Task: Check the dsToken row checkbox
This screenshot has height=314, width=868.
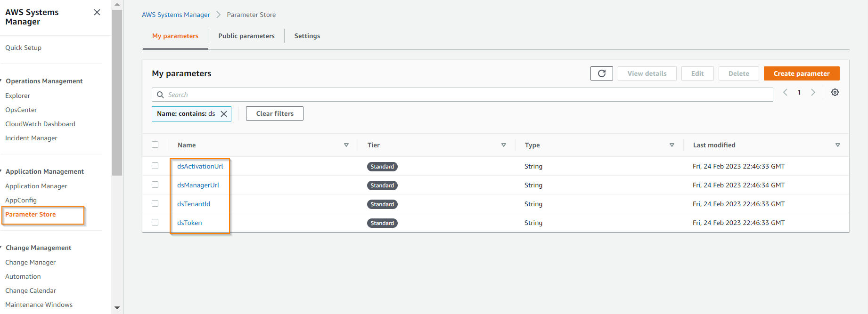Action: point(155,222)
